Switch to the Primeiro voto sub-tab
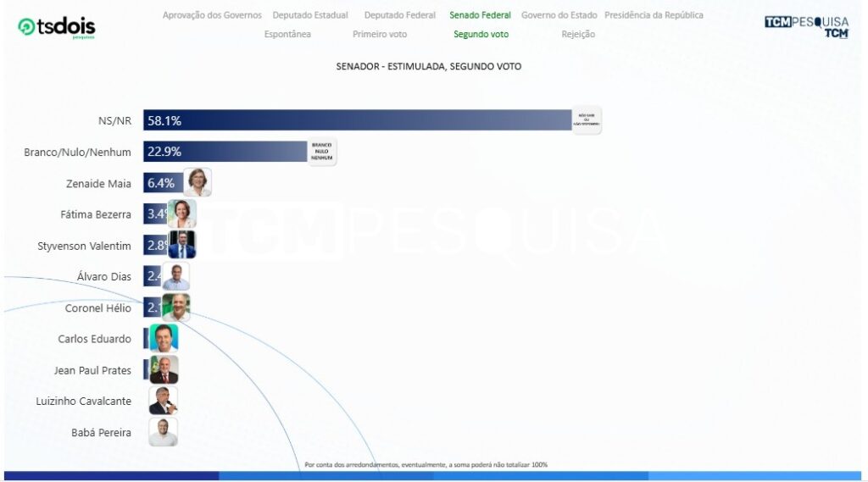Screen dimensions: 868x482 (x=380, y=34)
